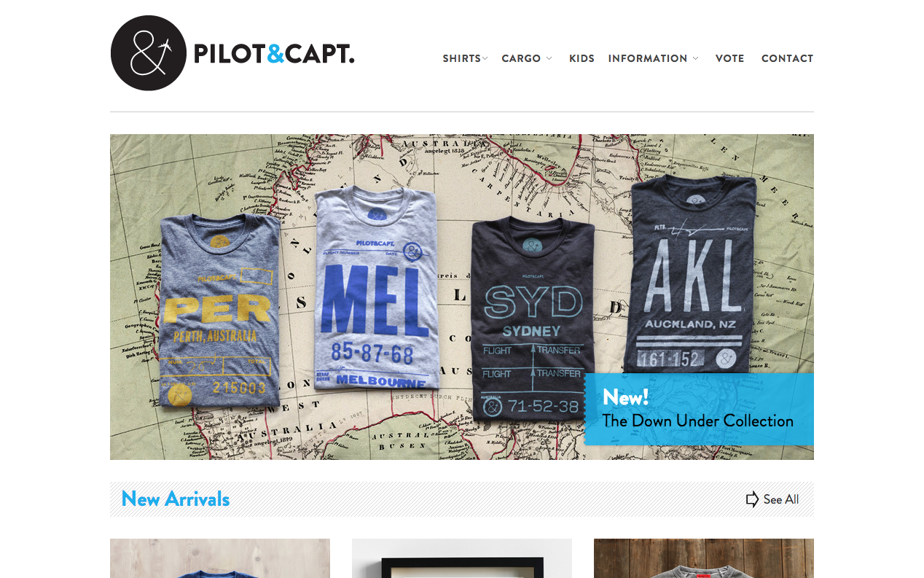The width and height of the screenshot is (924, 578).
Task: Expand the Cargo menu chevron
Action: (549, 58)
